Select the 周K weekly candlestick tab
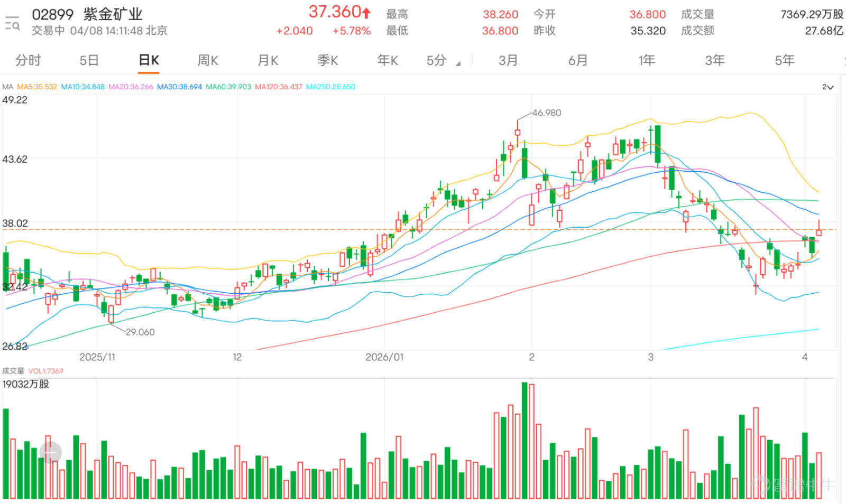The image size is (846, 504). pos(208,60)
